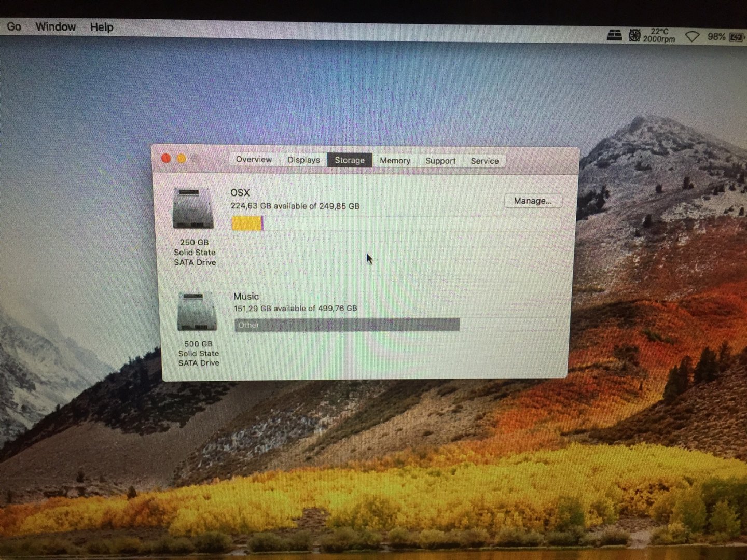
Task: Click the gray Other bar for Music
Action: tap(347, 325)
